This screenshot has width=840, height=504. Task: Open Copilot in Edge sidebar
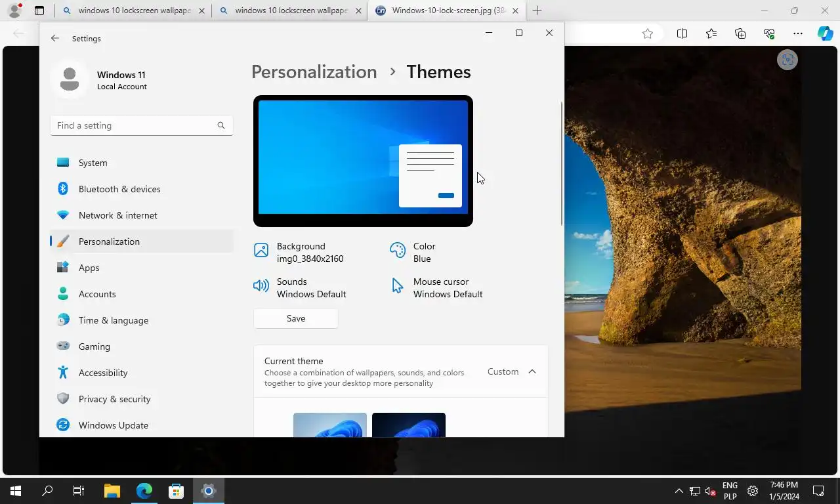pyautogui.click(x=825, y=34)
